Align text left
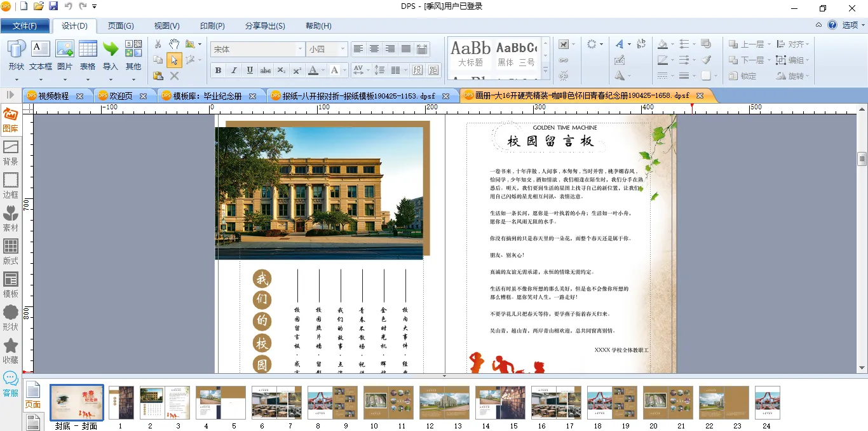Screen dimensions: 868x431 [358, 49]
